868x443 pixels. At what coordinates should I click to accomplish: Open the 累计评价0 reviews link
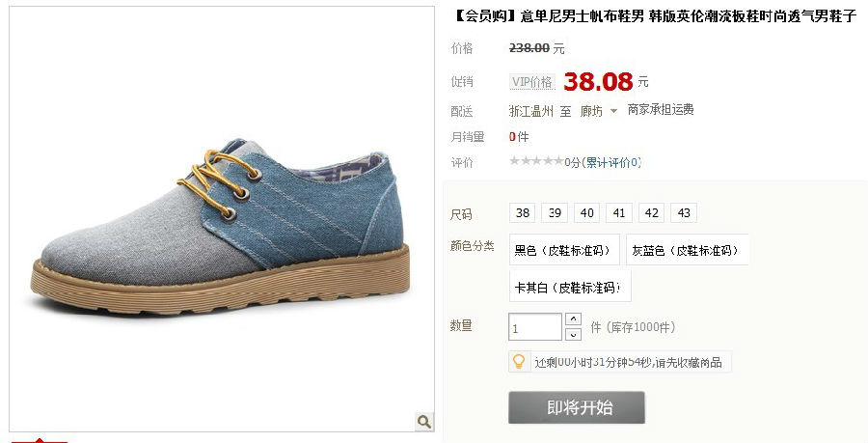(612, 162)
